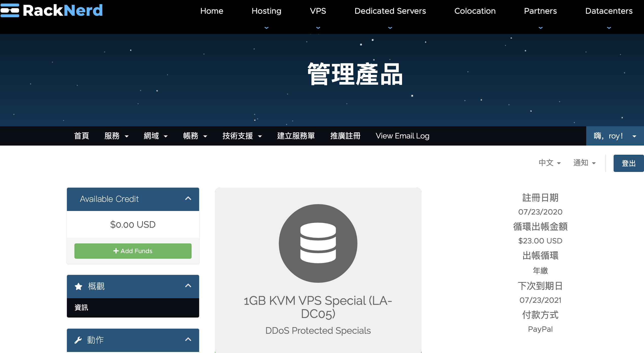The height and width of the screenshot is (353, 644).
Task: Open the Dedicated Servers top menu
Action: (390, 11)
